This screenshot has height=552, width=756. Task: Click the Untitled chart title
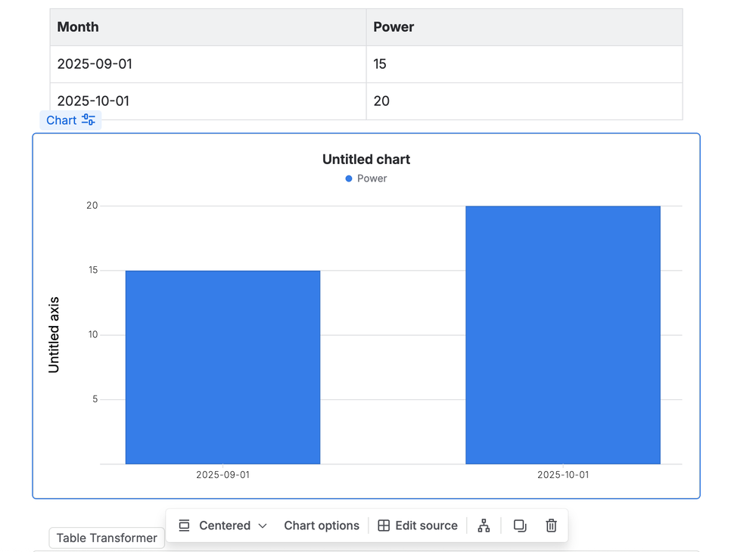coord(366,160)
